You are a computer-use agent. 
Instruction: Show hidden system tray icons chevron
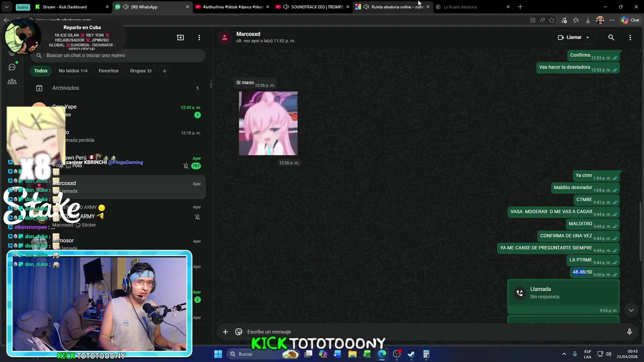tap(563, 354)
